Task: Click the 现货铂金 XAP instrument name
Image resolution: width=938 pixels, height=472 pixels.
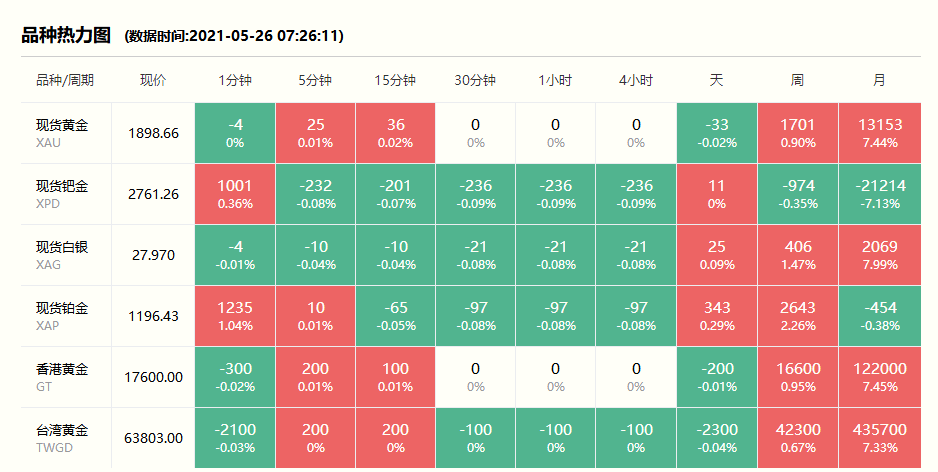Action: coord(62,315)
